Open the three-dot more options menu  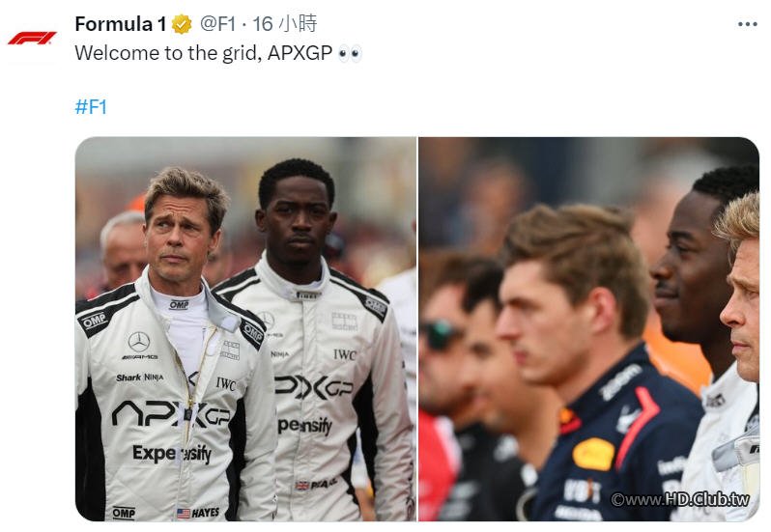click(x=748, y=24)
